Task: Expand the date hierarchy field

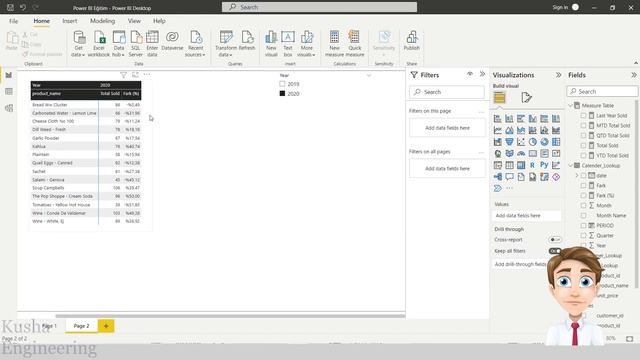Action: click(x=577, y=176)
